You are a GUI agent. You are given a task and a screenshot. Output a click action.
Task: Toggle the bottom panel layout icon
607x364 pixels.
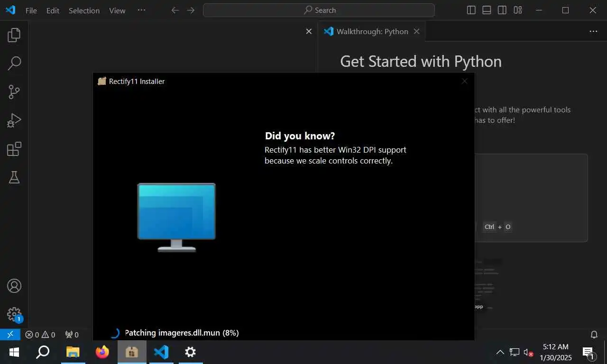click(487, 10)
